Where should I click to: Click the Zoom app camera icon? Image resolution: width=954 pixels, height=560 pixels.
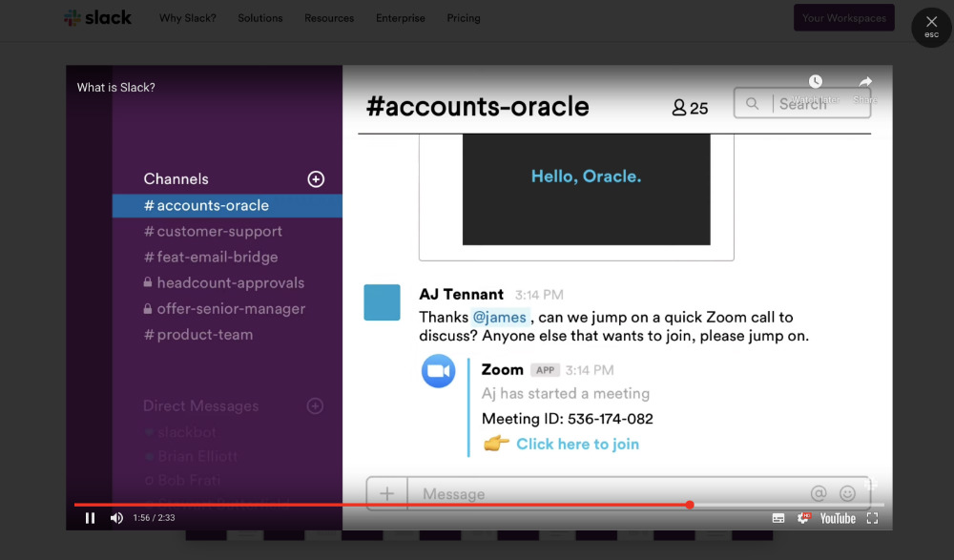[x=439, y=371]
